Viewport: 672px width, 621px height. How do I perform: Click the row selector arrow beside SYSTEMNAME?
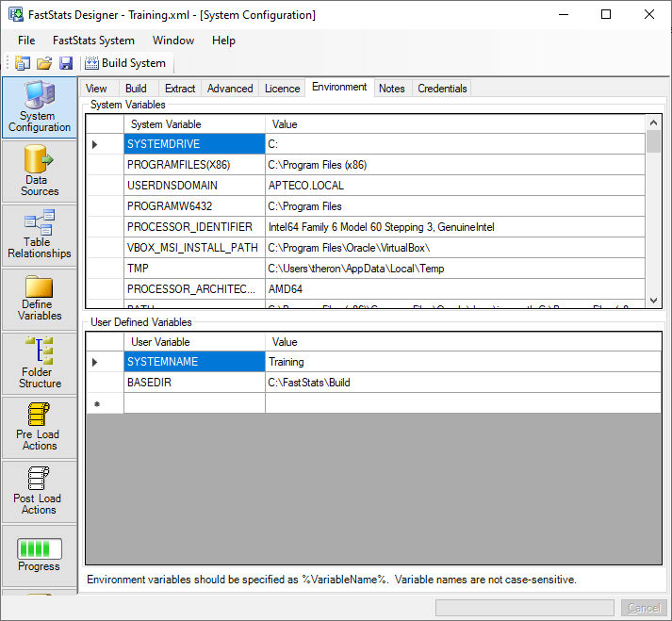point(105,362)
